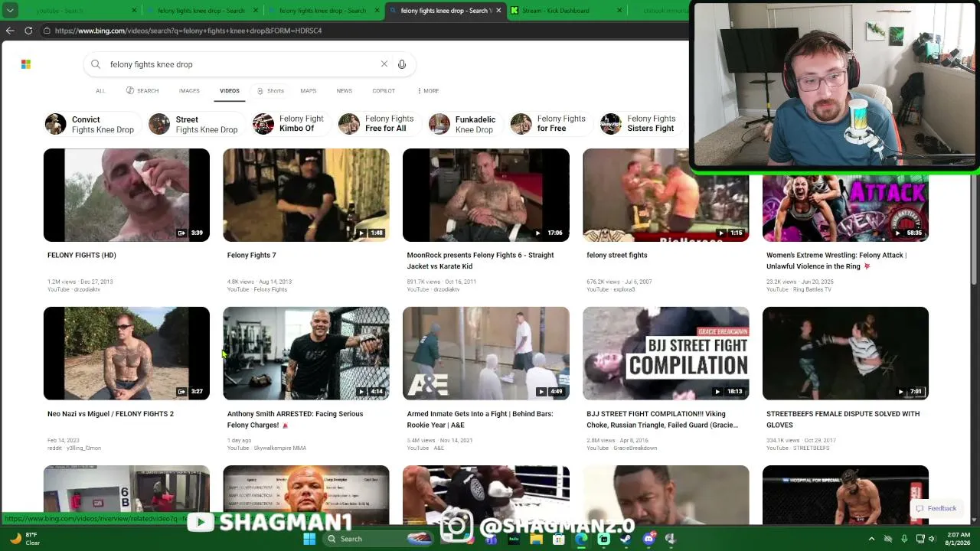
Task: Click the volume icon in system tray
Action: [932, 539]
